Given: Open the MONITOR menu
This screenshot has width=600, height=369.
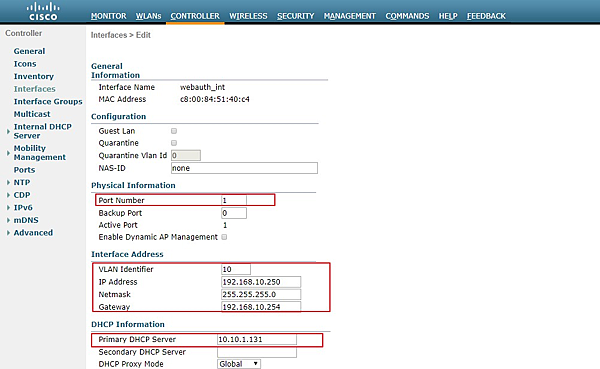Looking at the screenshot, I should tap(109, 16).
